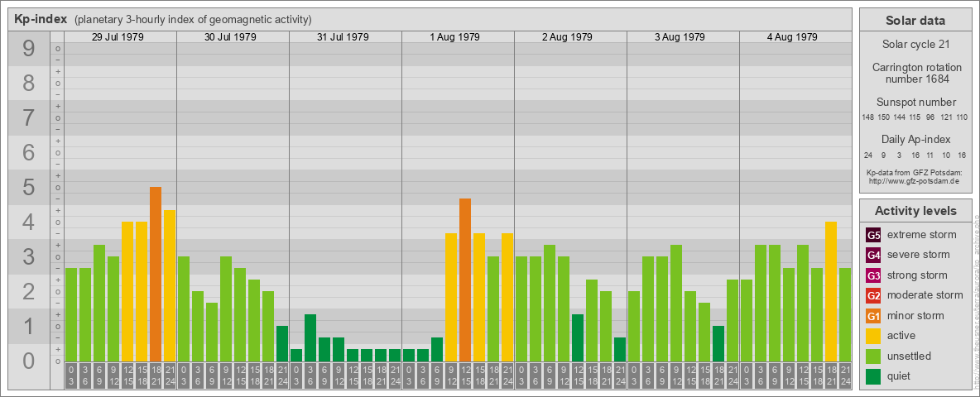Select the light green 'unsettled' legend swatch
Image resolution: width=980 pixels, height=397 pixels.
click(873, 356)
